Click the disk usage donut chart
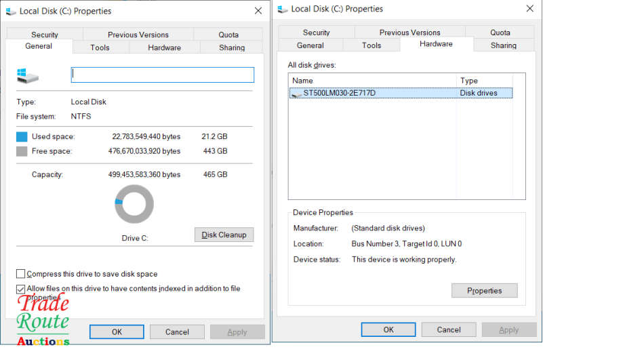 [x=134, y=203]
